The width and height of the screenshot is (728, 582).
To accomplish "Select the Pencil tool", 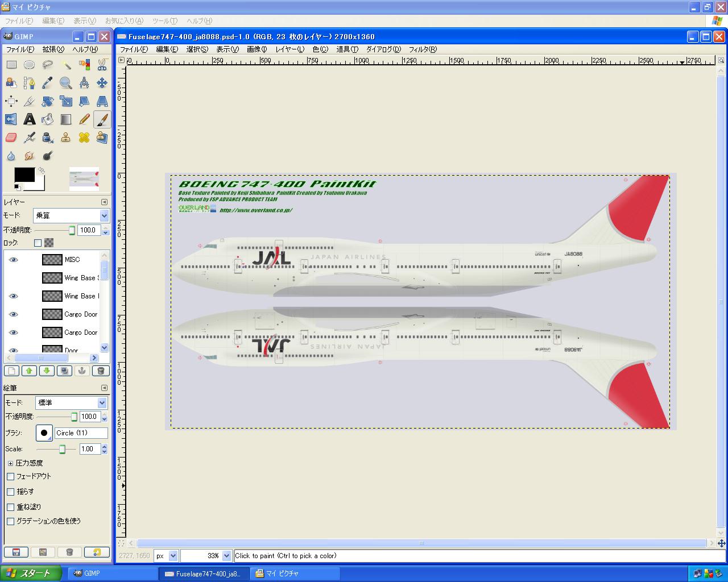I will pos(84,119).
